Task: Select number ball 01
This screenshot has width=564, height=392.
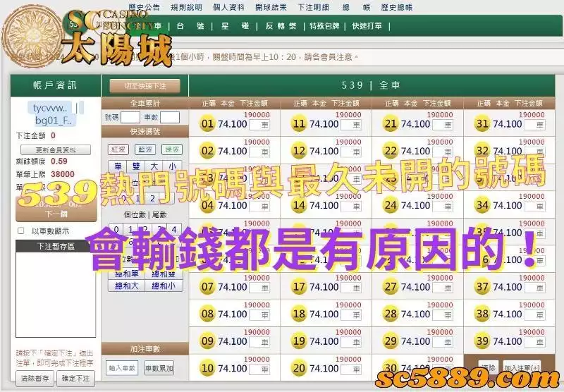Action: (207, 124)
